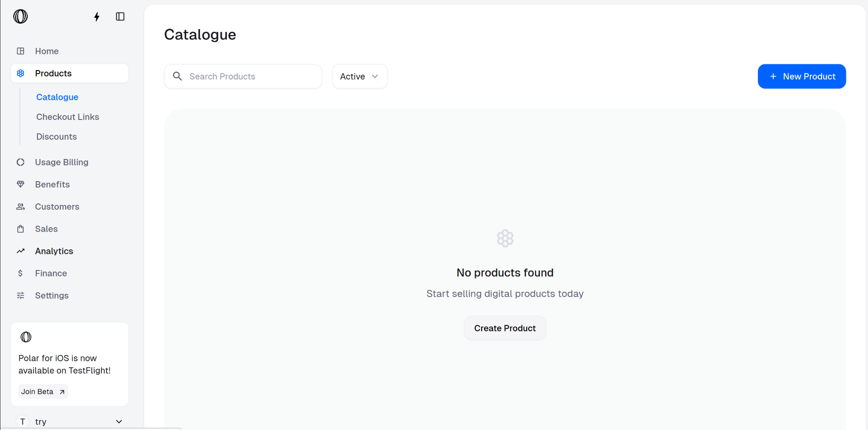Click the Home grid icon
The image size is (868, 430).
coord(21,51)
